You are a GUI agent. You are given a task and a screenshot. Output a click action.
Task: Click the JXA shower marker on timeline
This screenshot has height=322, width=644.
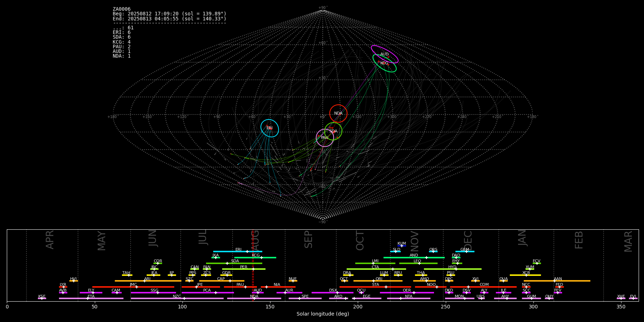pos(216,258)
